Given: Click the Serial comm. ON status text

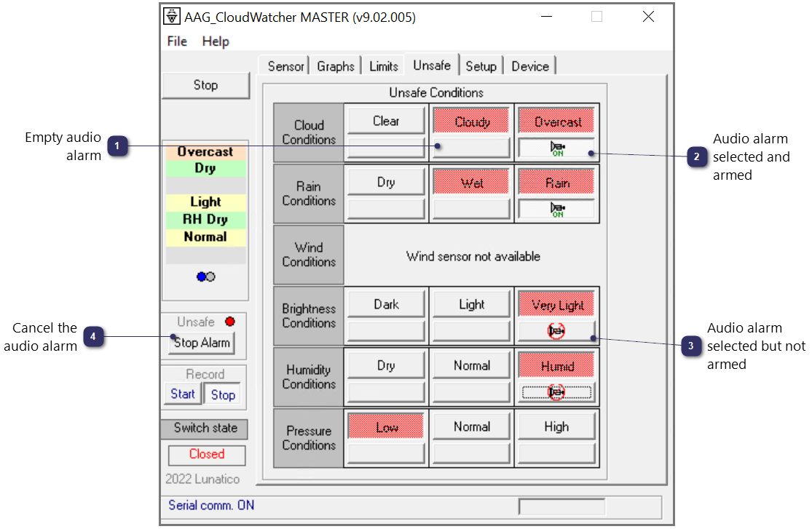Looking at the screenshot, I should pyautogui.click(x=211, y=505).
